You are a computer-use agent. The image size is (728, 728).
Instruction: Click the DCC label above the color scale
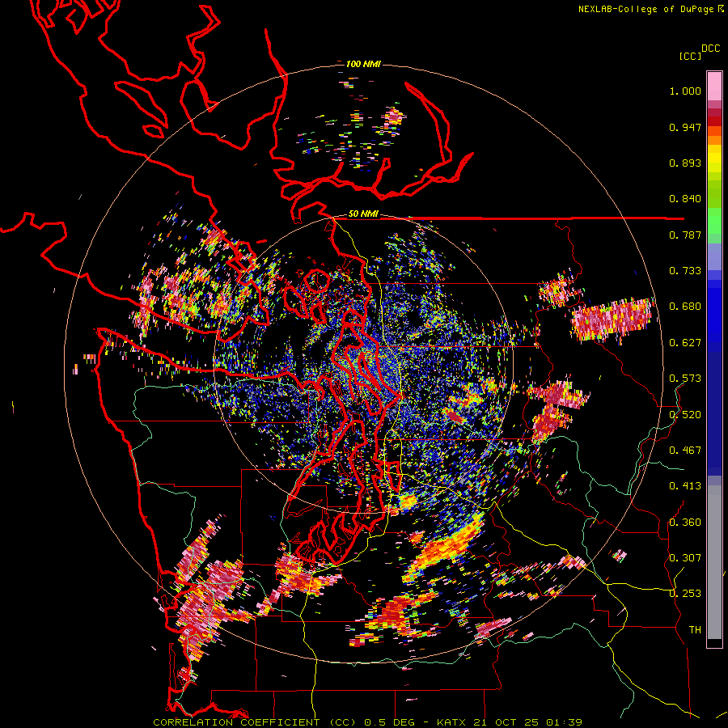tap(710, 49)
